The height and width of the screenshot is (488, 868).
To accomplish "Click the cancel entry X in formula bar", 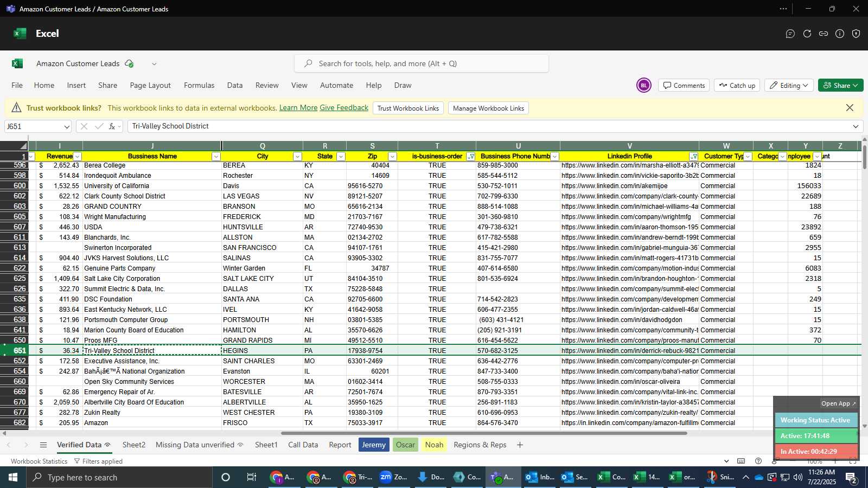I will click(84, 126).
